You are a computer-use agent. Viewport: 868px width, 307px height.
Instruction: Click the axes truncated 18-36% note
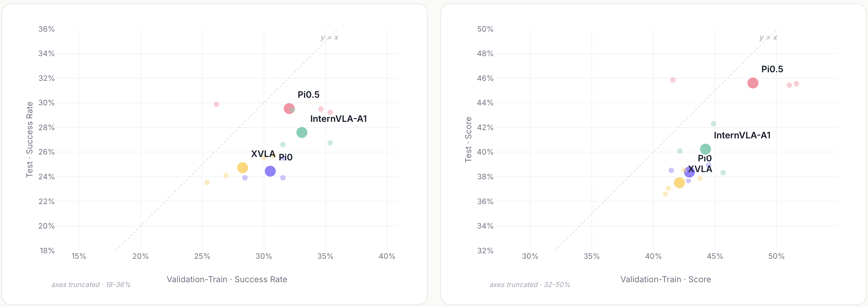click(91, 285)
